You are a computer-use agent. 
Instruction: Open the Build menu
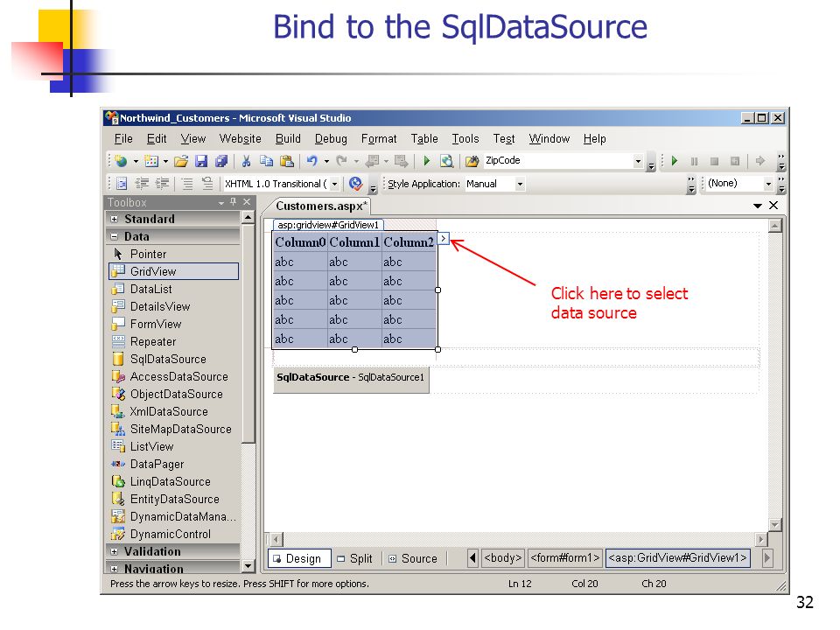click(x=288, y=139)
